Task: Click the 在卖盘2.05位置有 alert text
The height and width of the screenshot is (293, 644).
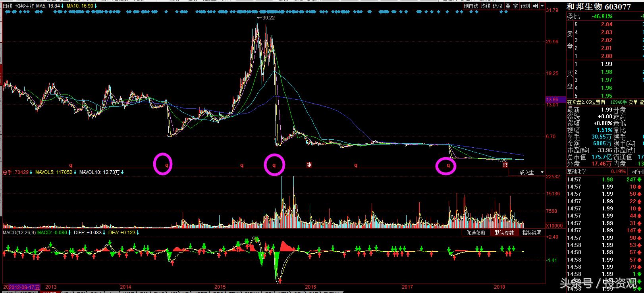Action: 586,102
